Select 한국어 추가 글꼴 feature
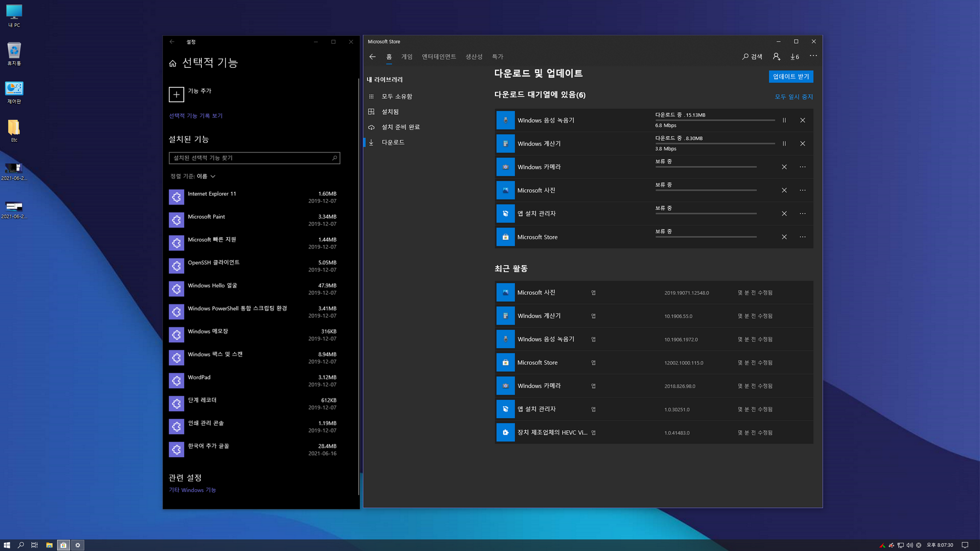 click(x=254, y=449)
